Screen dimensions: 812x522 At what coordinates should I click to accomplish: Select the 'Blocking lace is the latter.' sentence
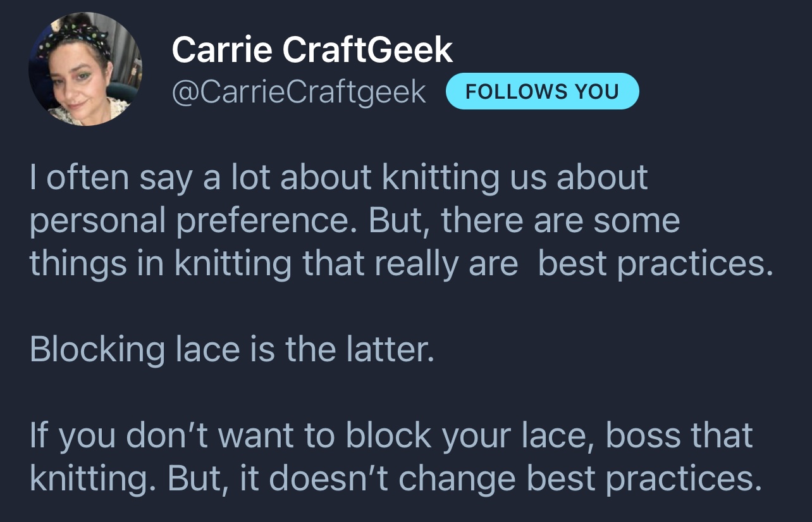tap(232, 350)
